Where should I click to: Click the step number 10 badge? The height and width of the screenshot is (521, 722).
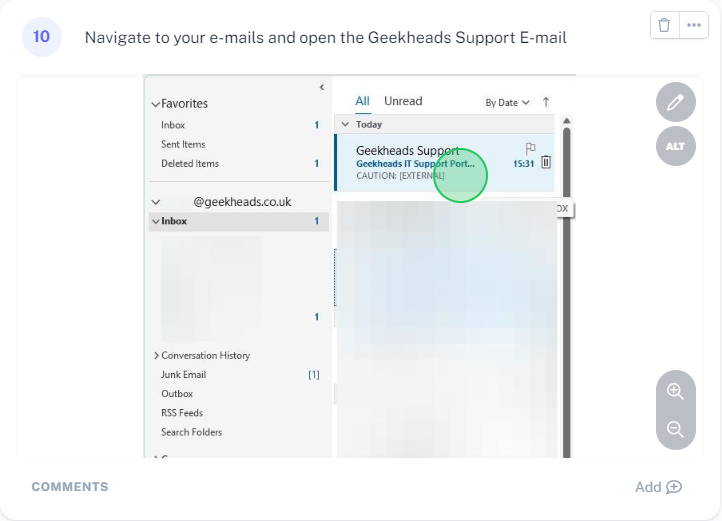pos(42,37)
